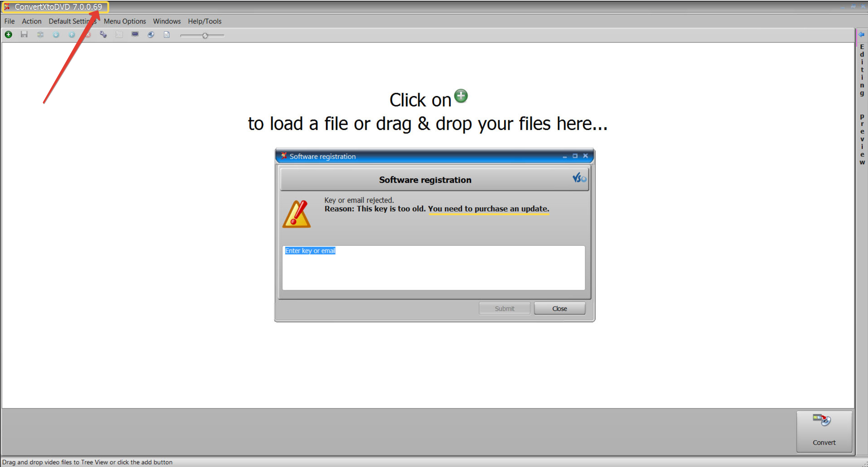Click the 'Software registration' dialog title bar text
Image resolution: width=868 pixels, height=467 pixels.
323,156
